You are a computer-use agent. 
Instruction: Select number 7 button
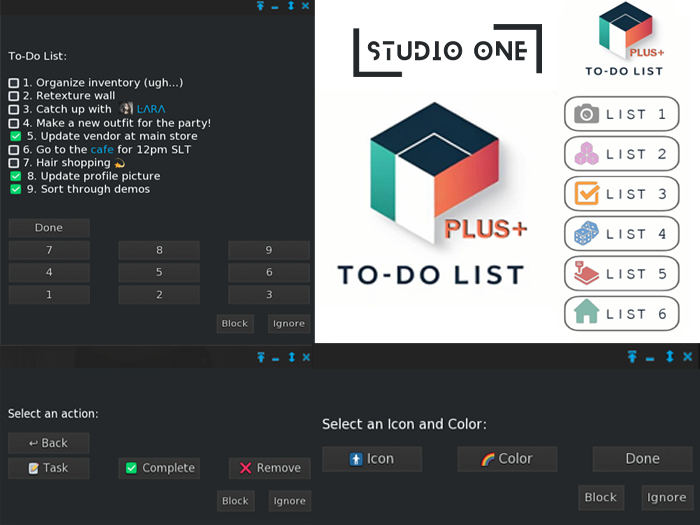click(49, 250)
